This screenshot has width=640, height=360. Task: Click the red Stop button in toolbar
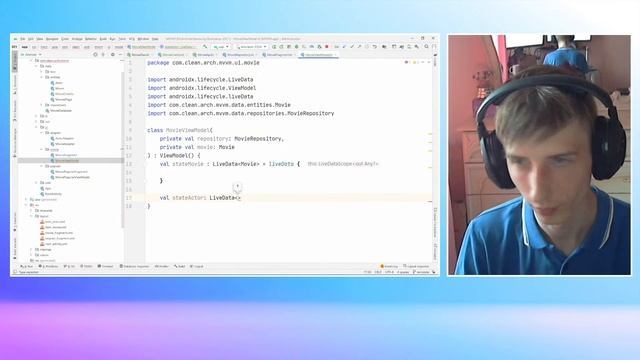pyautogui.click(x=327, y=47)
